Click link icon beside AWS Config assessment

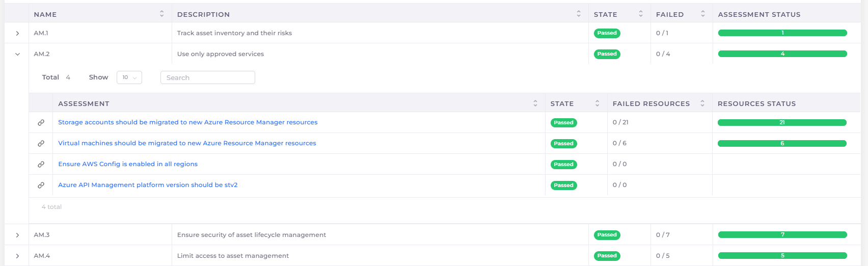41,165
